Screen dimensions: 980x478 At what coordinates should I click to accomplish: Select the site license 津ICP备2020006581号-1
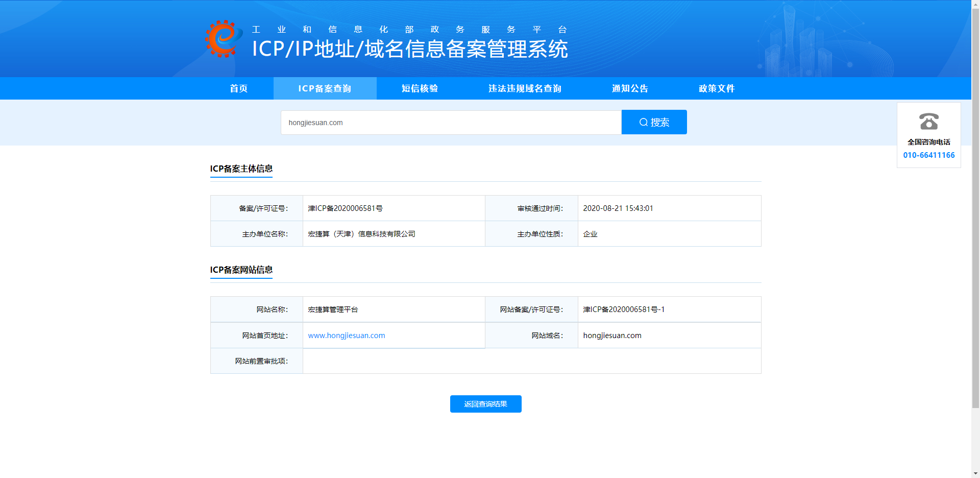624,309
